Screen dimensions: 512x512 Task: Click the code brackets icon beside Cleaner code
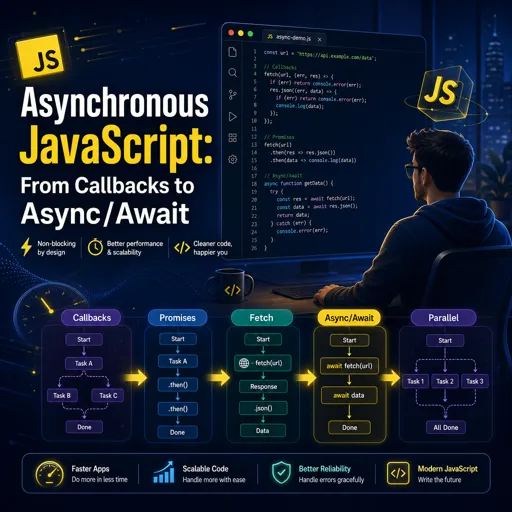point(182,248)
